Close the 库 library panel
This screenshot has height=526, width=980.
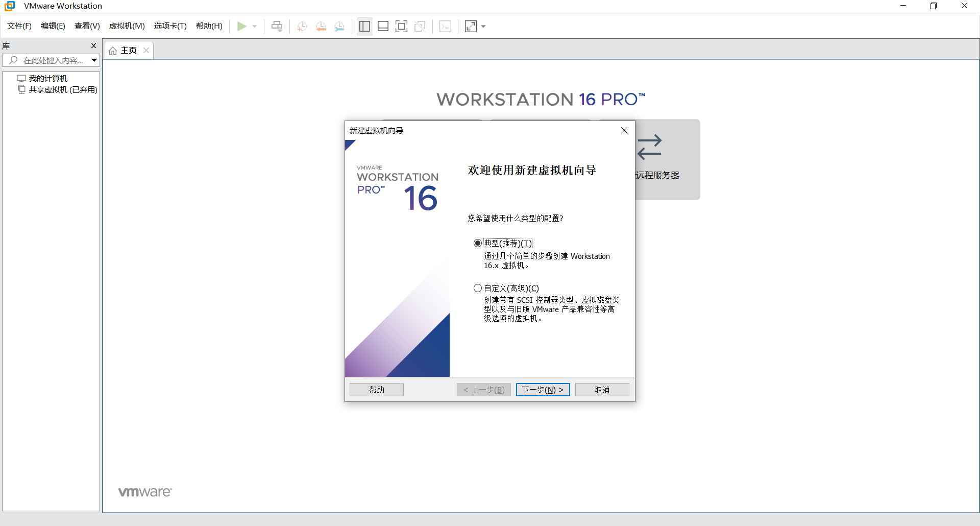point(93,46)
